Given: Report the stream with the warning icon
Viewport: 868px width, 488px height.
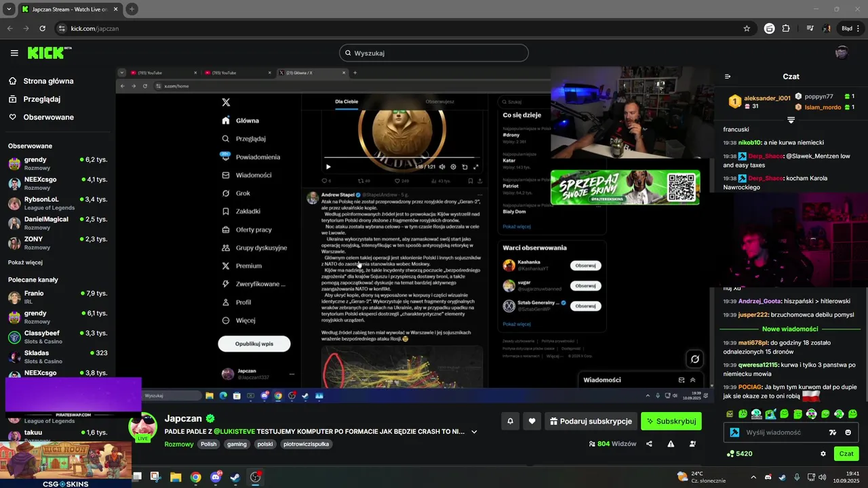Looking at the screenshot, I should (x=671, y=444).
